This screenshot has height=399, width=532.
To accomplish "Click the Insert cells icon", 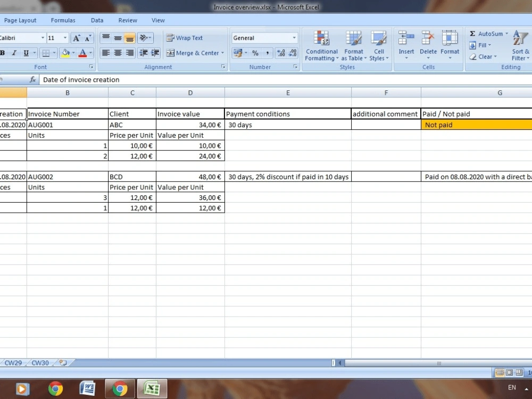I will [x=406, y=38].
